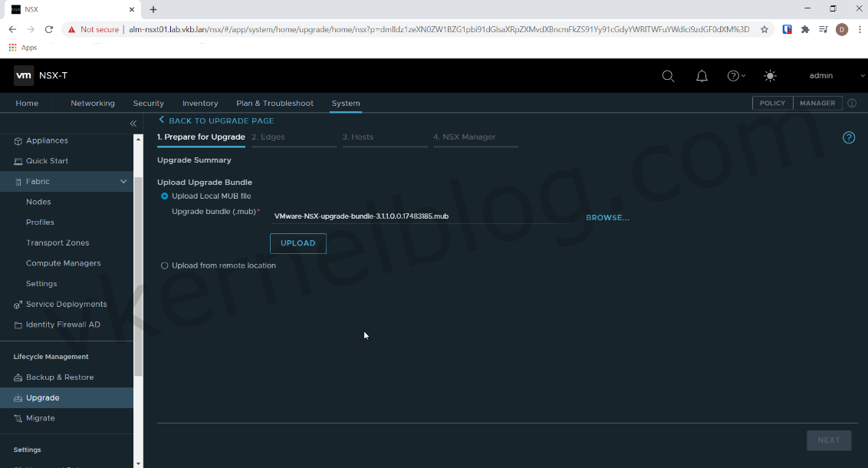This screenshot has height=468, width=868.
Task: Reload the page using the refresh icon
Action: [x=48, y=29]
